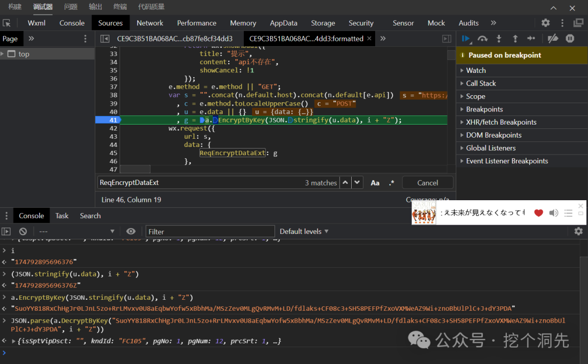Open console settings gear
The image size is (588, 364).
(579, 231)
